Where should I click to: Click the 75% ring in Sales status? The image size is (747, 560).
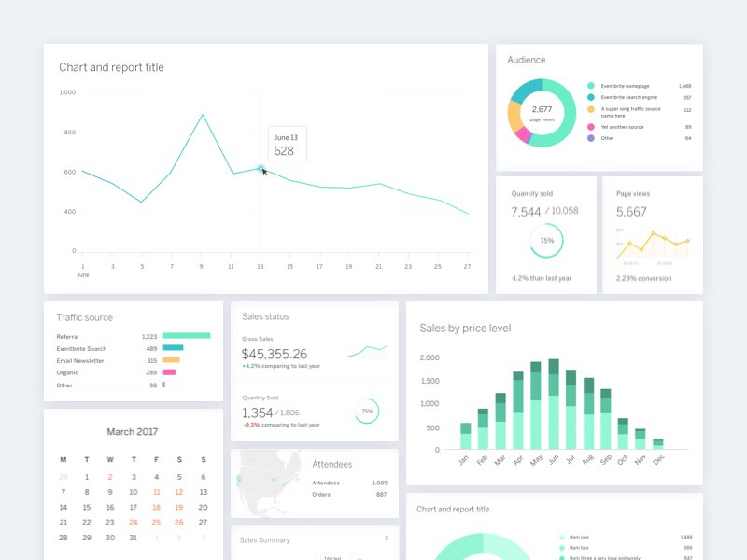click(367, 411)
